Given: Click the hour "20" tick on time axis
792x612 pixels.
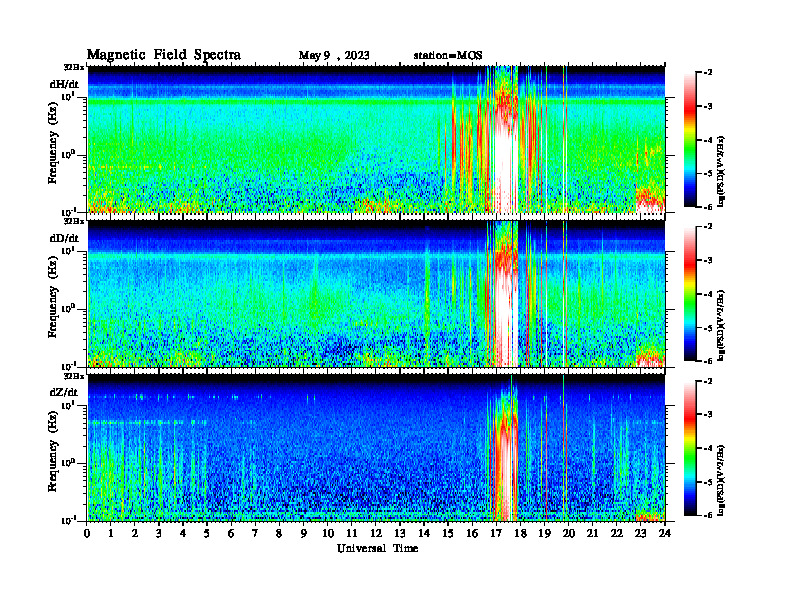Looking at the screenshot, I should pyautogui.click(x=569, y=534).
